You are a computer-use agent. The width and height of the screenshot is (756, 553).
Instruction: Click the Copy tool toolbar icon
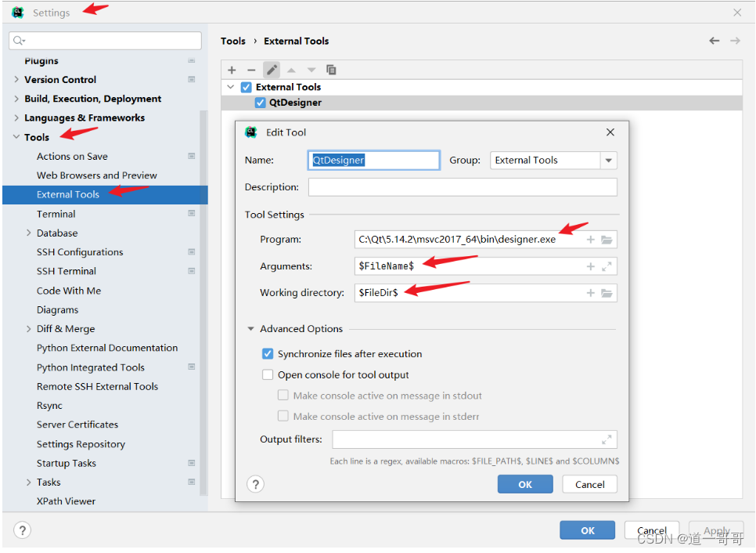(x=331, y=70)
